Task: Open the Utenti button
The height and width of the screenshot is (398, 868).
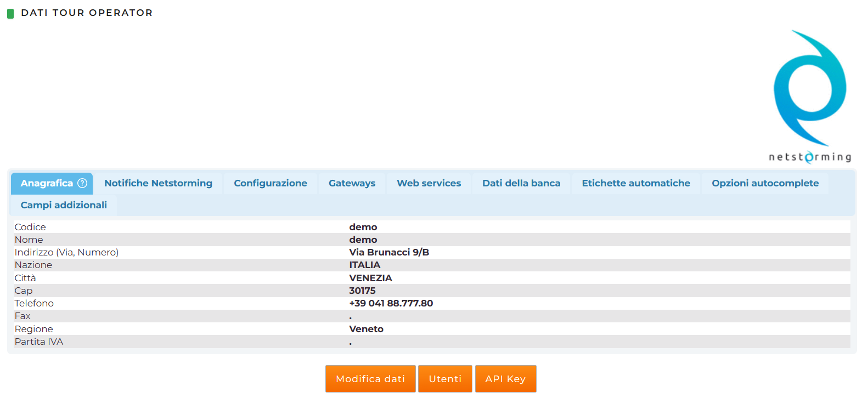Action: coord(445,379)
